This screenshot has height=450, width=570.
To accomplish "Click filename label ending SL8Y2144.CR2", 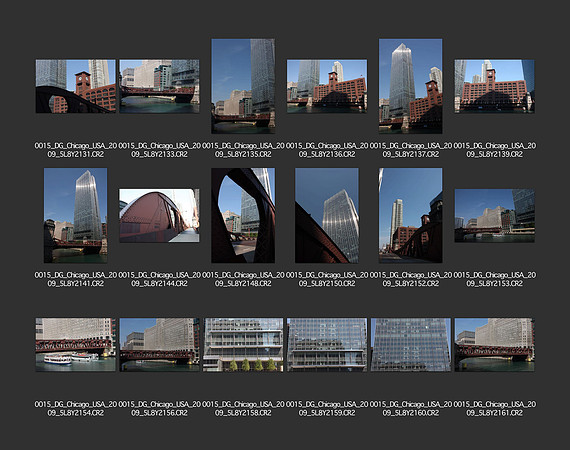I will click(x=159, y=279).
